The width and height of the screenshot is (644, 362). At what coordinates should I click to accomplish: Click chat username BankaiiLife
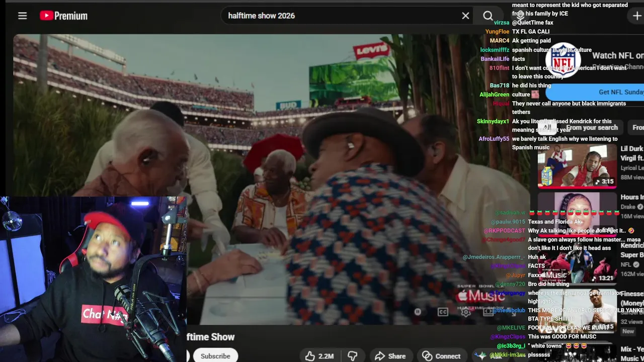(495, 59)
